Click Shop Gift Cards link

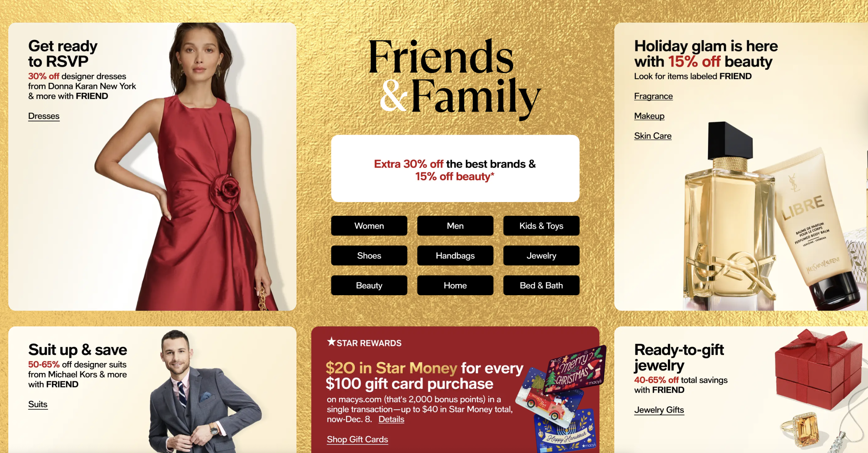click(357, 440)
